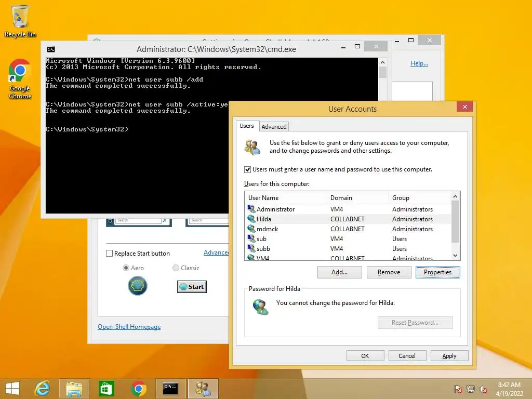Viewport: 532px width, 399px height.
Task: Click the Classic Start button image
Action: point(192,287)
